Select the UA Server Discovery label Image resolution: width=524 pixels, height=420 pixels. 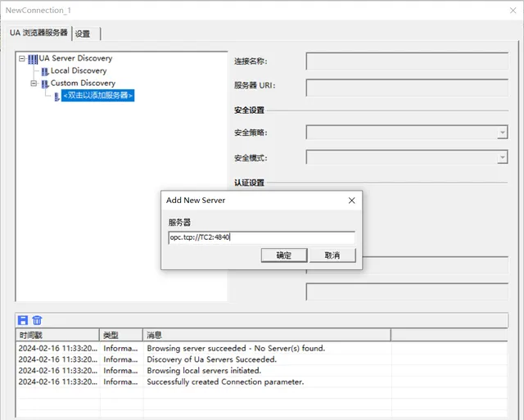pos(75,58)
